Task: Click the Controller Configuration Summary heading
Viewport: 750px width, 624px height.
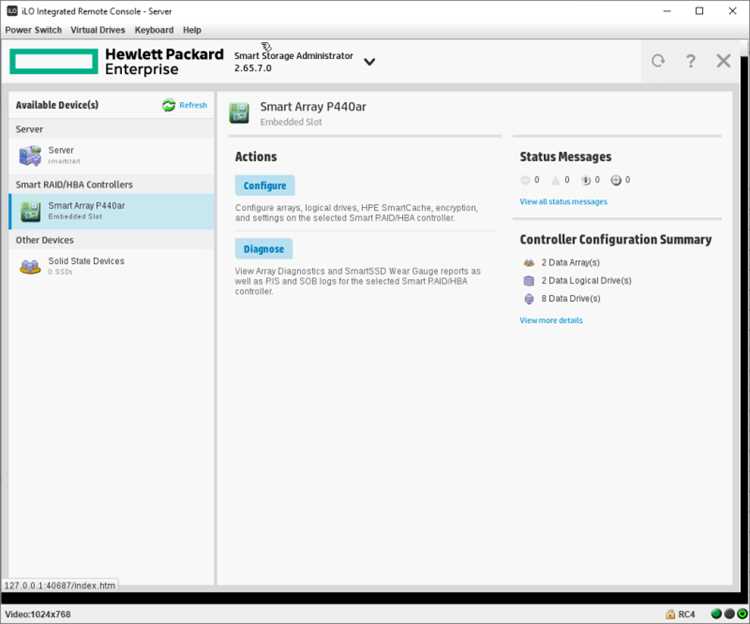Action: coord(616,239)
